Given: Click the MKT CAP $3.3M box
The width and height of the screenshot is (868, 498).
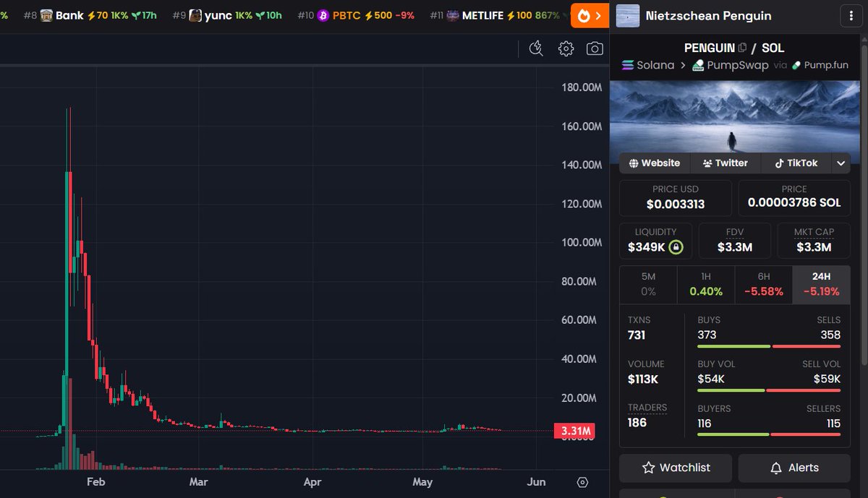Looking at the screenshot, I should click(814, 240).
